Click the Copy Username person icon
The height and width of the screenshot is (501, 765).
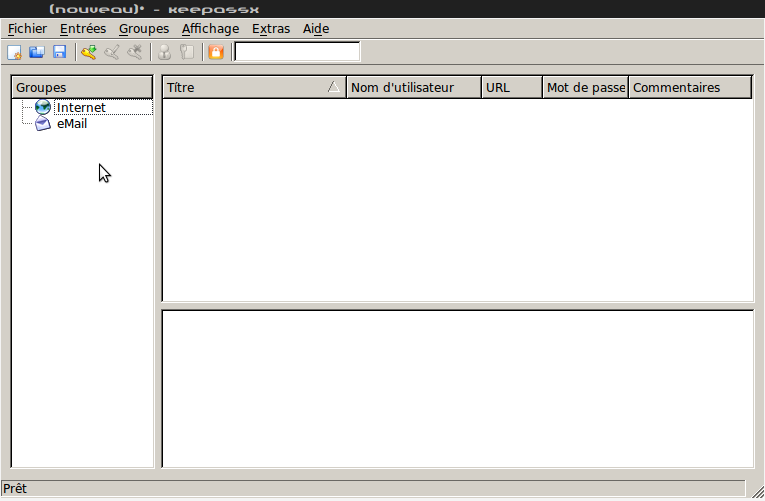click(164, 52)
